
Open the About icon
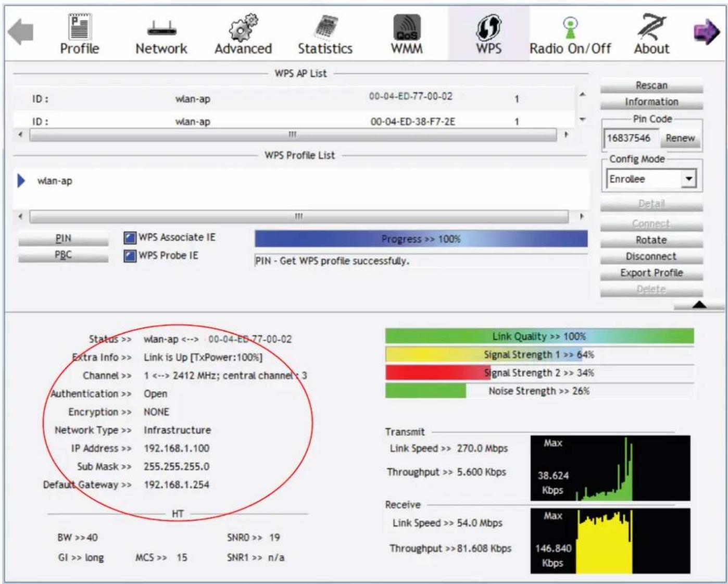(x=651, y=27)
